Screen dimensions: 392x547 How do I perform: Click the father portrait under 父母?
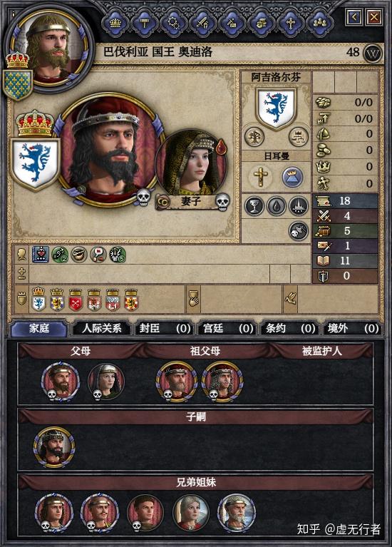(x=61, y=381)
